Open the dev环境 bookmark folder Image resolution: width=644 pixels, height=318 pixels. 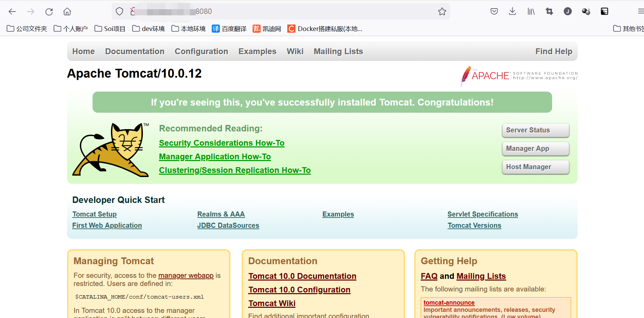[x=148, y=29]
